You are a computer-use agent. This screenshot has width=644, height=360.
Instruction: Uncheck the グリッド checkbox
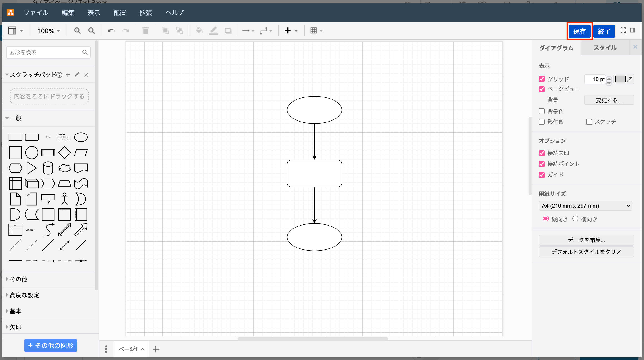pos(542,79)
